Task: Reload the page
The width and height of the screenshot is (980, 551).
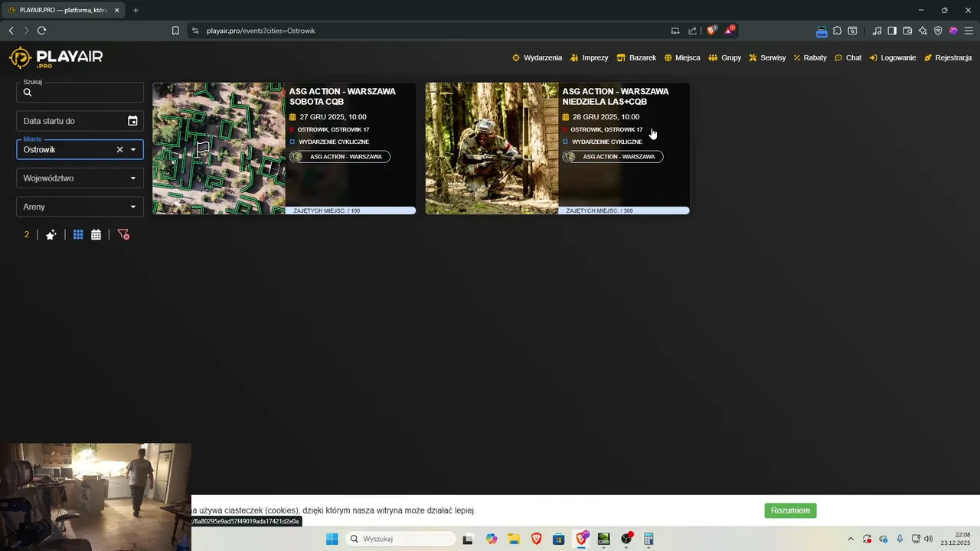Action: tap(41, 31)
